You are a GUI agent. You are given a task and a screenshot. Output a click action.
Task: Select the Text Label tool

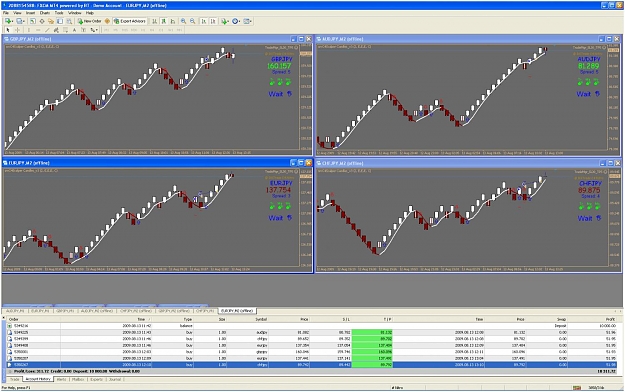tap(84, 30)
